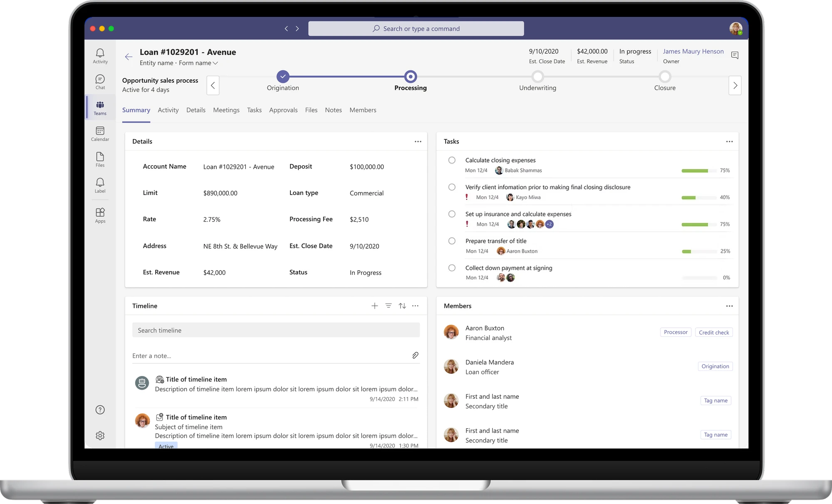Open the Calendar sidebar icon
The image size is (832, 504).
pos(100,133)
